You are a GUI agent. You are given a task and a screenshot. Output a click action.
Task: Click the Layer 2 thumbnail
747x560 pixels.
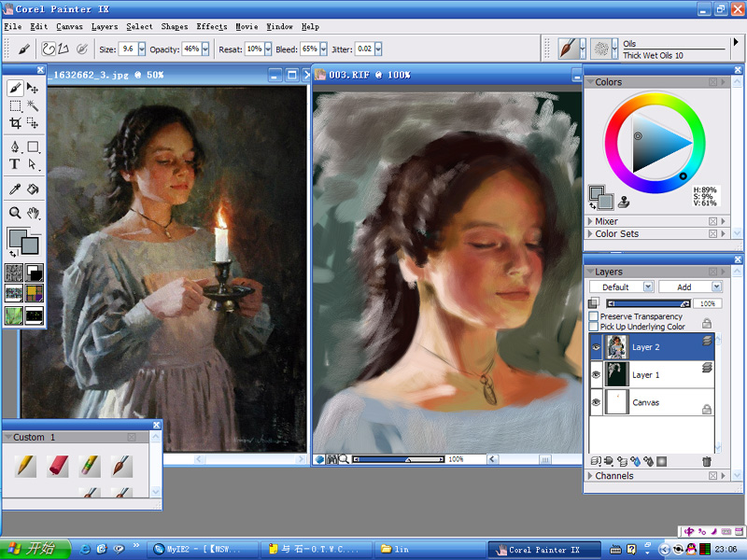(617, 347)
